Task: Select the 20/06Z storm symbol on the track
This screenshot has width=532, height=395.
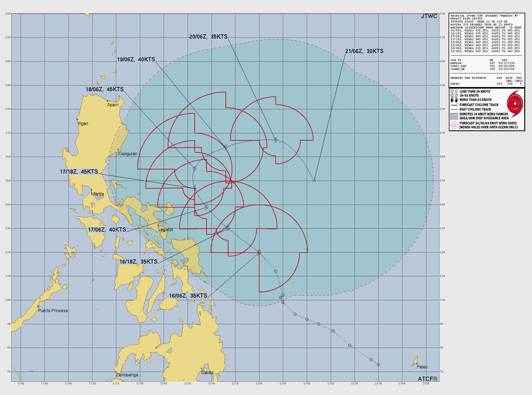Action: (x=275, y=140)
